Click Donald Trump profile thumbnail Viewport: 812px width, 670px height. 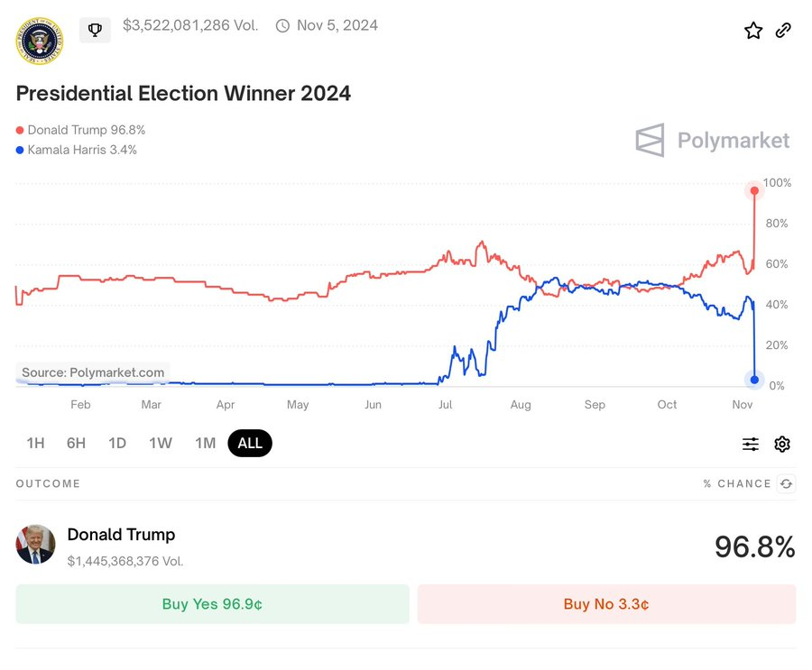[36, 545]
